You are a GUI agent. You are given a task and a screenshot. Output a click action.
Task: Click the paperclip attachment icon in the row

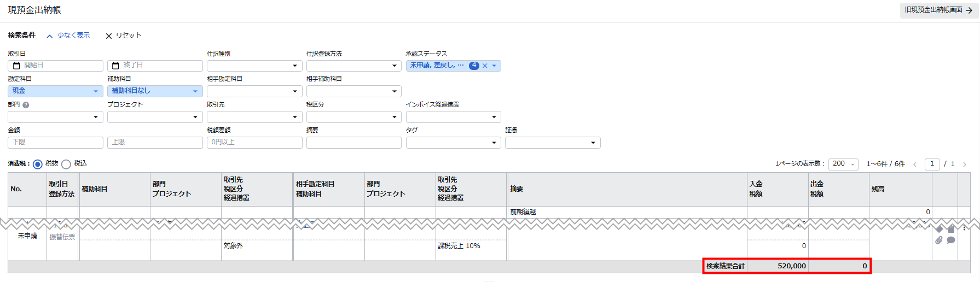pyautogui.click(x=939, y=240)
